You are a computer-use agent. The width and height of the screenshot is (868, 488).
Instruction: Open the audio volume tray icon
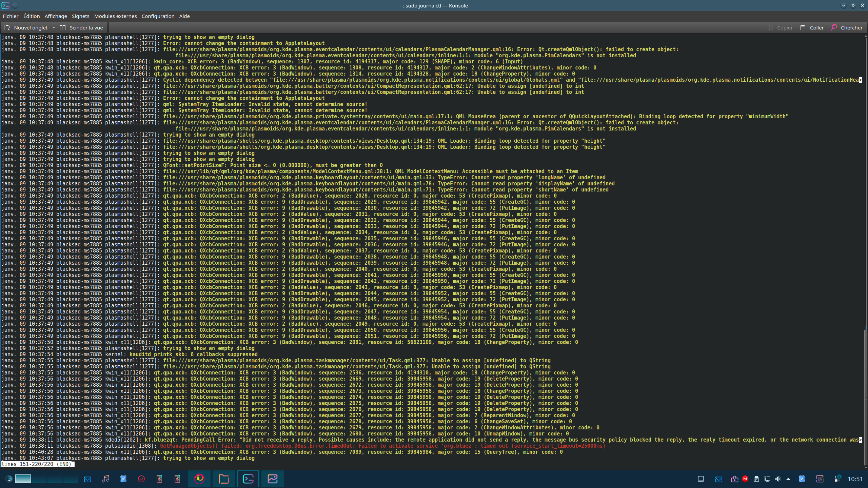point(778,479)
